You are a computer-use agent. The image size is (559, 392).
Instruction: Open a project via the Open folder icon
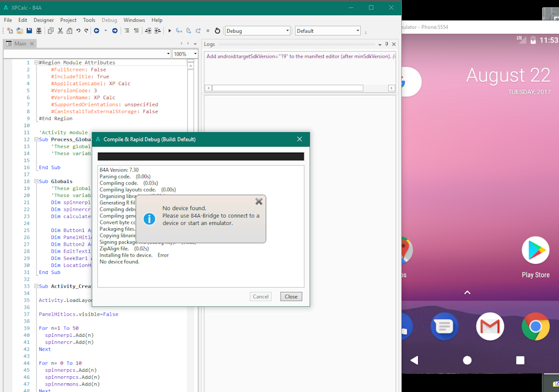point(19,31)
